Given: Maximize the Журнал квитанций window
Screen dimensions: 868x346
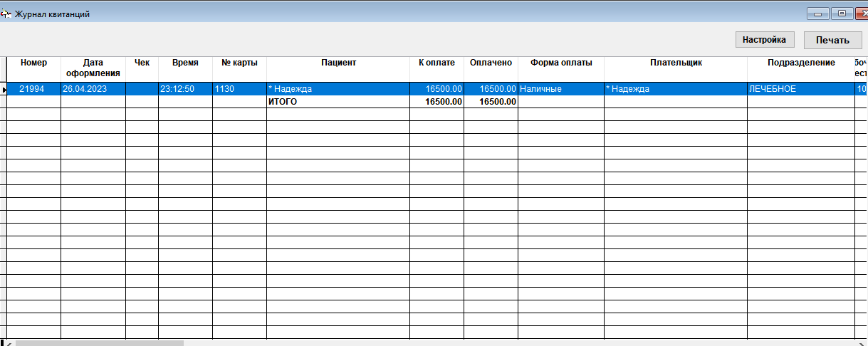Looking at the screenshot, I should coord(842,14).
